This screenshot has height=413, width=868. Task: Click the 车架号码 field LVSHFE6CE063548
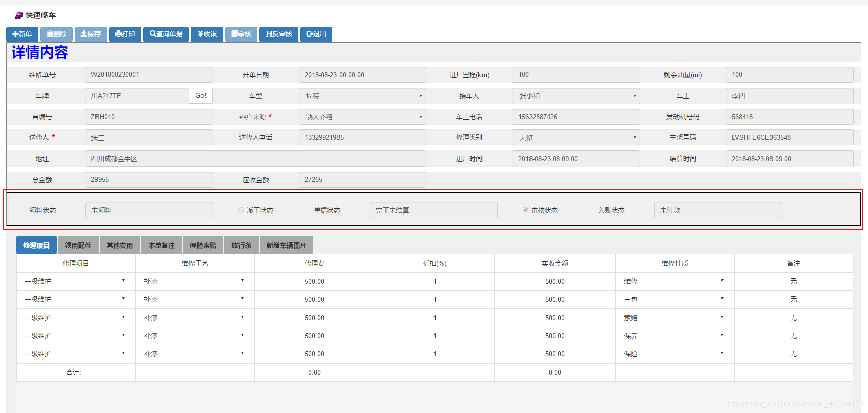coord(789,137)
